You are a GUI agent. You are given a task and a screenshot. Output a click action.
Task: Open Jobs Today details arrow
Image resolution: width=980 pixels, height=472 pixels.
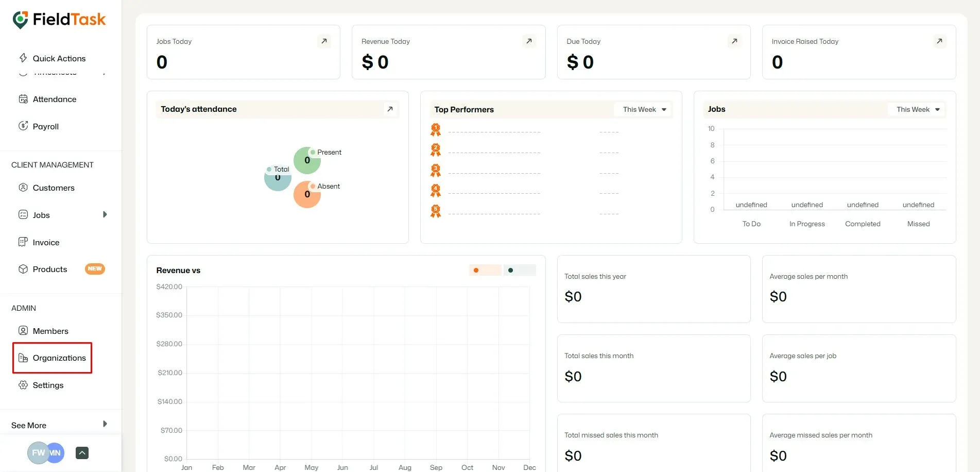coord(324,41)
